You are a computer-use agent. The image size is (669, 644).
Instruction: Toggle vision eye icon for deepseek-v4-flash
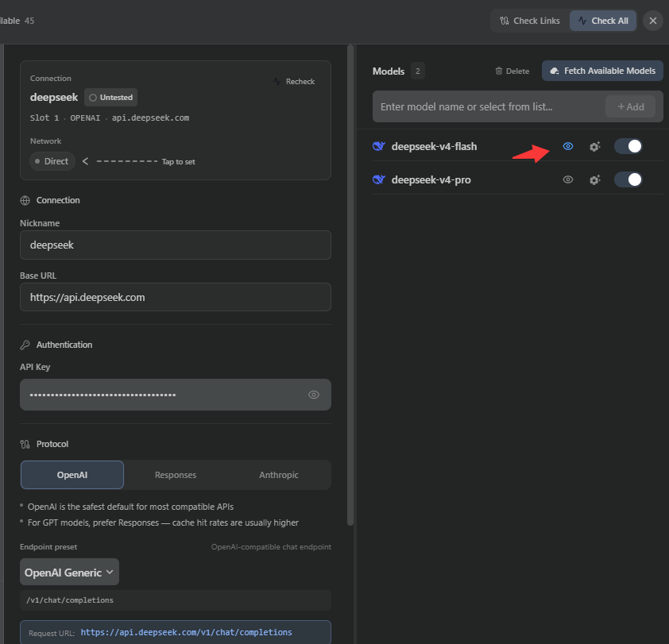(568, 146)
